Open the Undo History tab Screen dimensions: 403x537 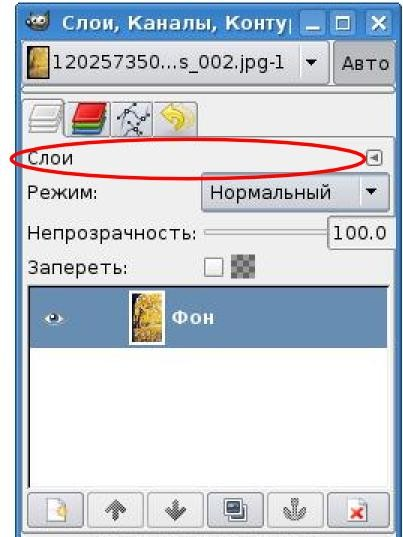click(176, 119)
